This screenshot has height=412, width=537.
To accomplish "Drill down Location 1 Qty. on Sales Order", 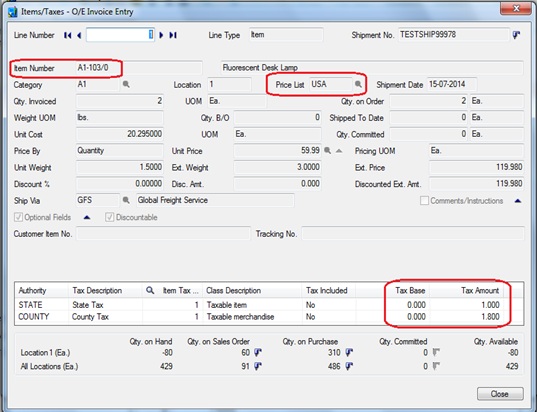I will (258, 352).
